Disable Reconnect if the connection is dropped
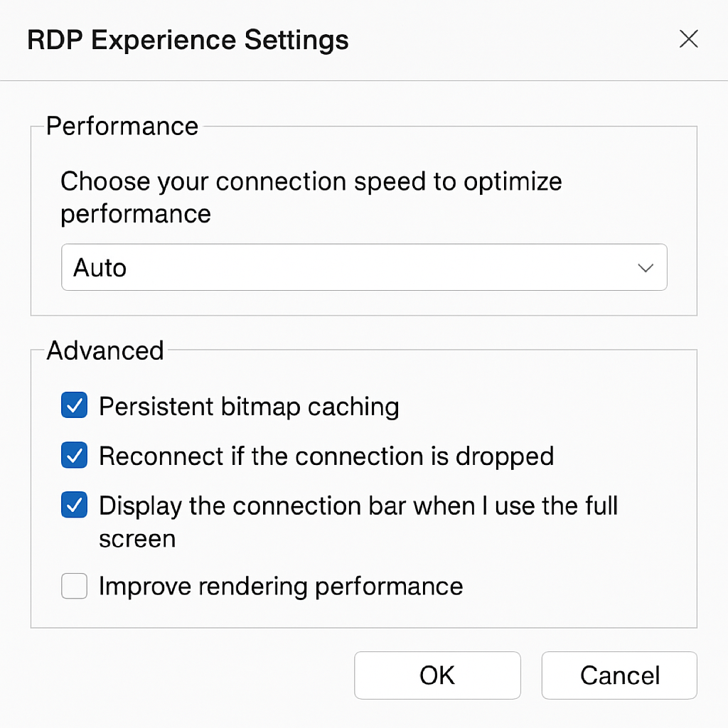The height and width of the screenshot is (728, 728). tap(74, 455)
